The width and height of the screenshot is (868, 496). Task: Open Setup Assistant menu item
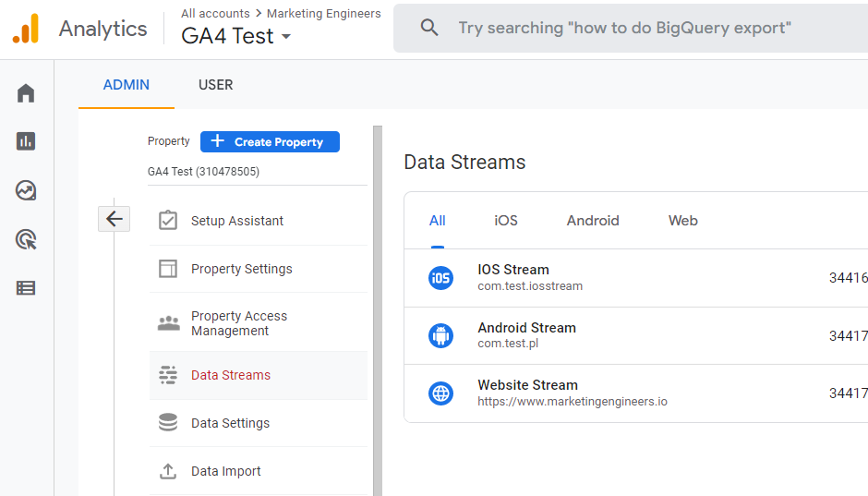coord(259,221)
